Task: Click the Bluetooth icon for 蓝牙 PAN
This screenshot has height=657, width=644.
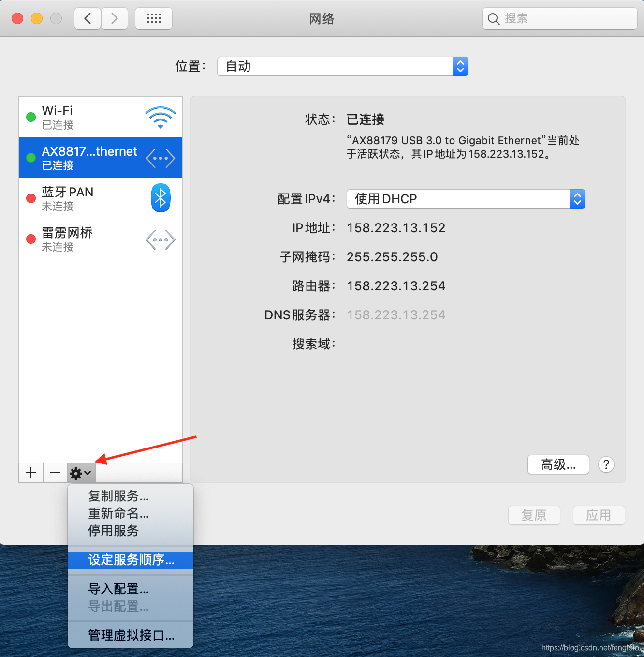Action: pos(160,198)
